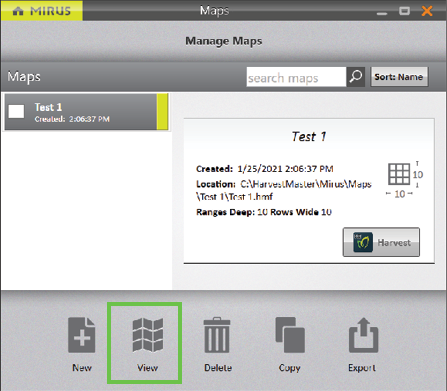Change sorting with Sort: Name button

(399, 77)
